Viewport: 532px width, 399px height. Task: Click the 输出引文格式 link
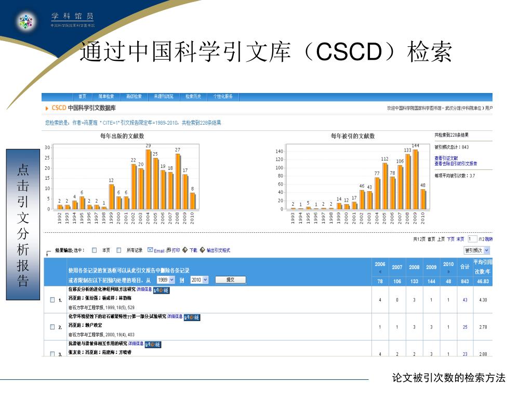(x=218, y=250)
